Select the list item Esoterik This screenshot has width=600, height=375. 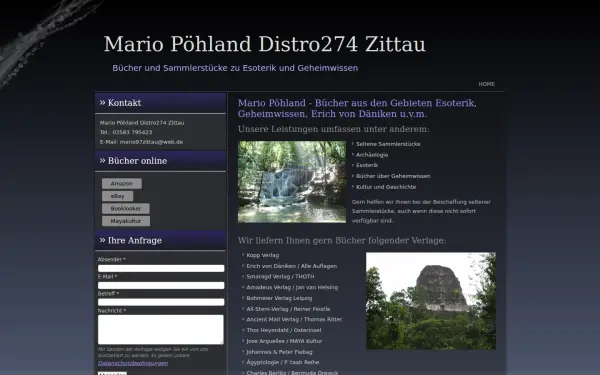367,165
